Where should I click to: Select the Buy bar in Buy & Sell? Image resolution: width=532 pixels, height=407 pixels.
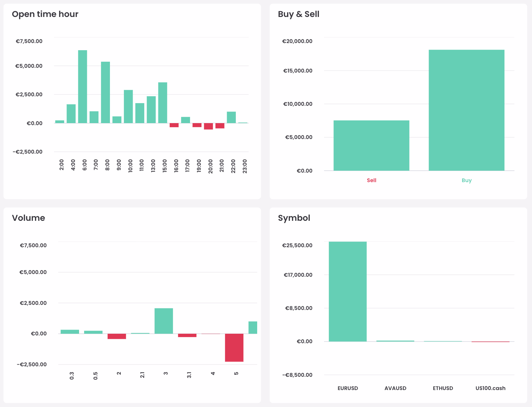tap(467, 110)
